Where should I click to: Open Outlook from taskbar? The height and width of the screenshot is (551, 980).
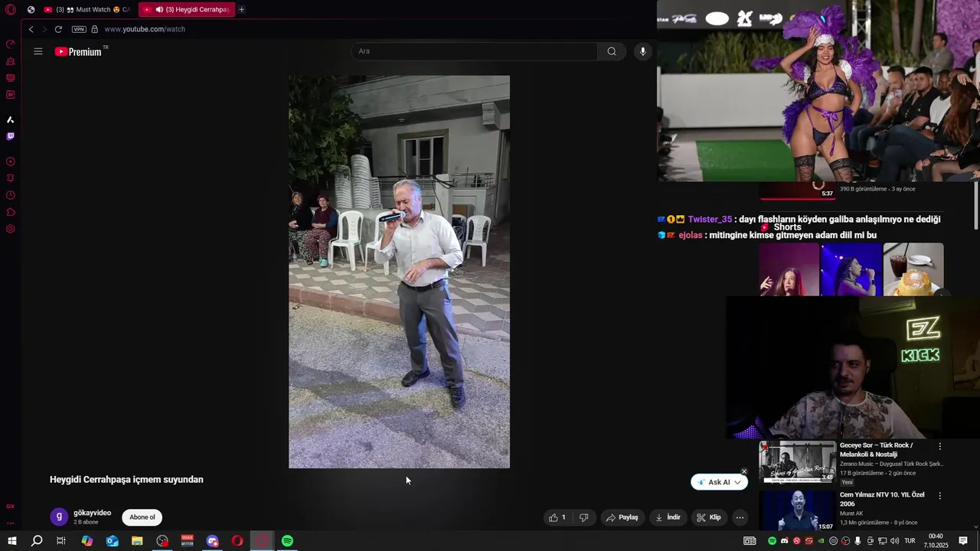click(x=112, y=541)
